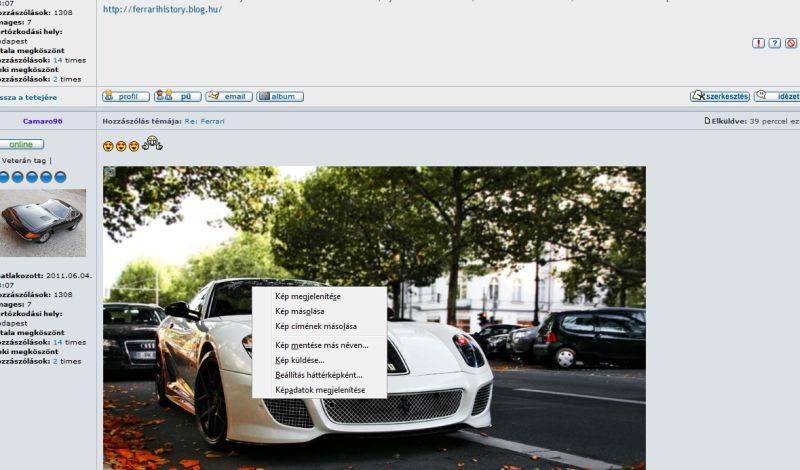The width and height of the screenshot is (800, 470).
Task: Select 'Kép címének másolása' menu entry
Action: 316,326
